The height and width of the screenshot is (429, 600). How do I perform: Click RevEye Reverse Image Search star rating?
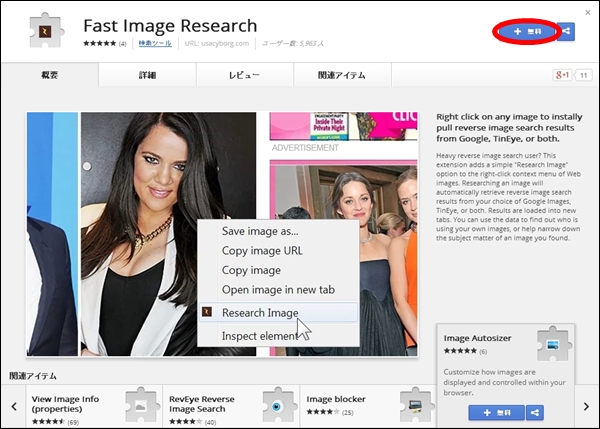pos(185,422)
